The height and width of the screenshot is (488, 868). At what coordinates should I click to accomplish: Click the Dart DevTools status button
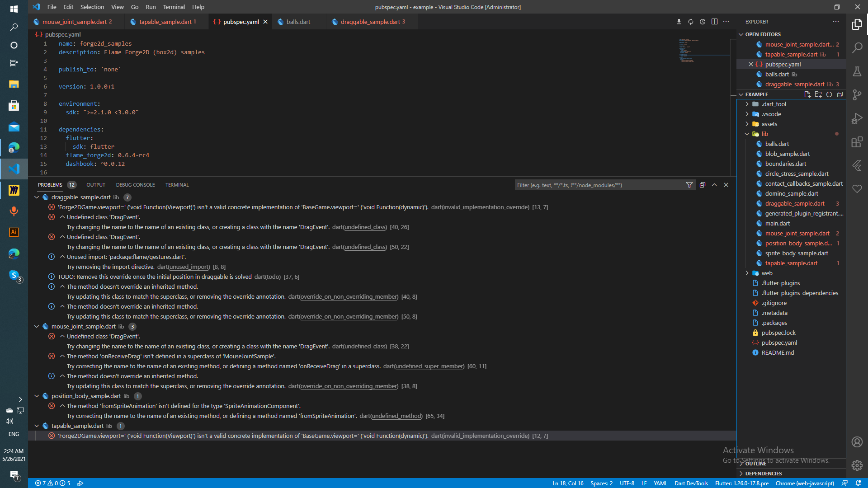tap(691, 483)
